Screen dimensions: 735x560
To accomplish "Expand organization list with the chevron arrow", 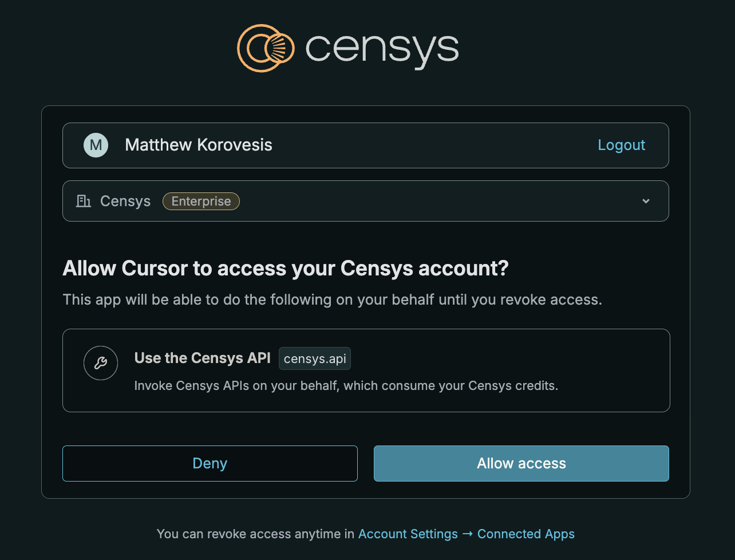I will [x=646, y=201].
